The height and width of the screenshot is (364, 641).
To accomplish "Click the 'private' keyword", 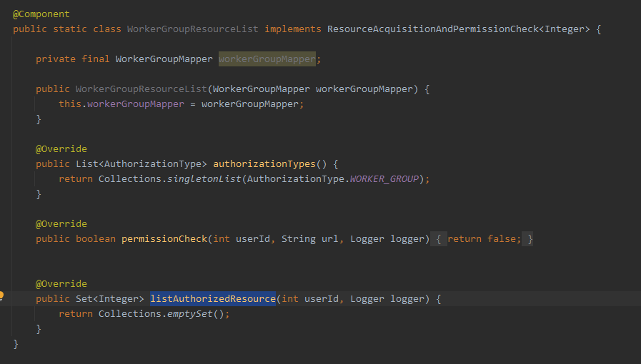I will click(56, 59).
